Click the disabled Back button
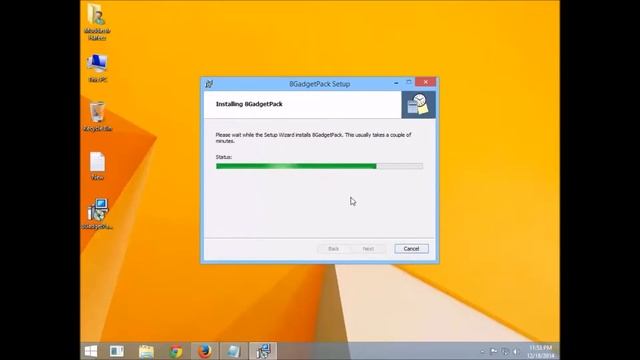Image resolution: width=640 pixels, height=360 pixels. point(333,249)
